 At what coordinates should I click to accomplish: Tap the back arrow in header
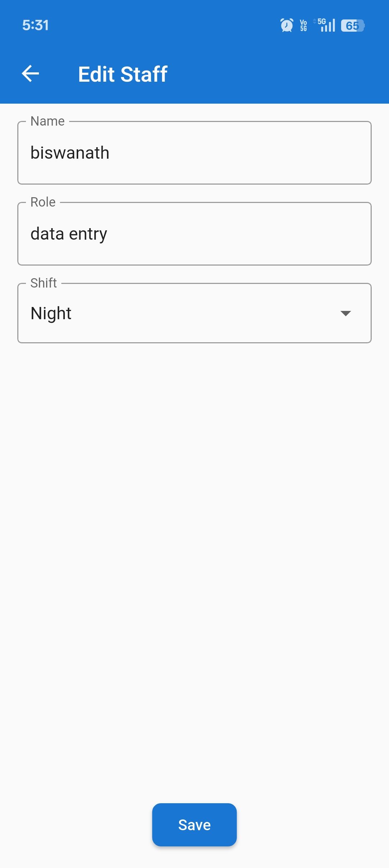tap(31, 74)
